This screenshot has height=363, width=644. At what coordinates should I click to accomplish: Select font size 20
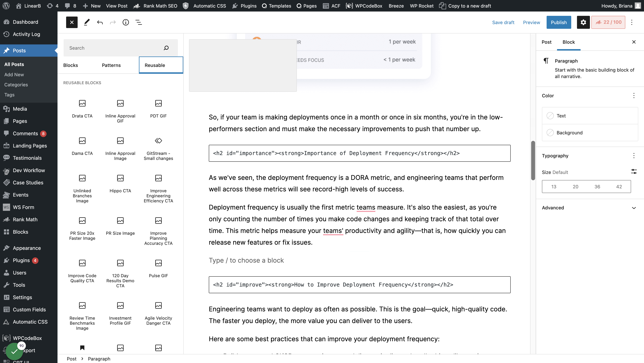576,187
